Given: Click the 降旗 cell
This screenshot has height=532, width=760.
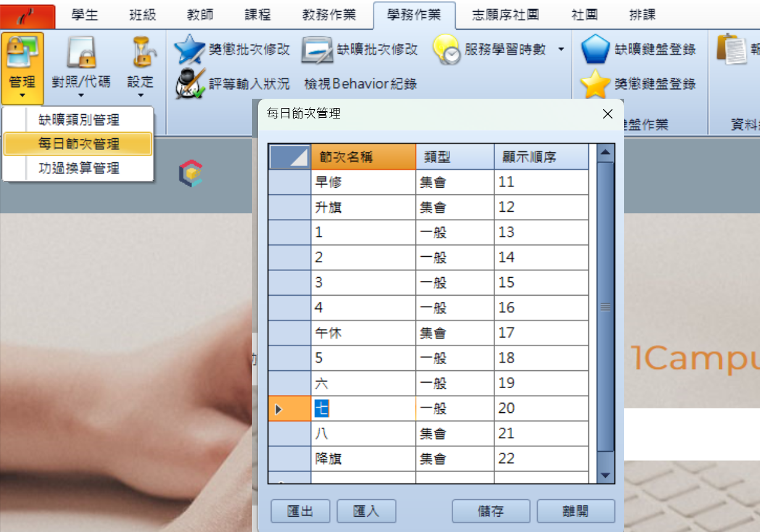Looking at the screenshot, I should pos(363,459).
